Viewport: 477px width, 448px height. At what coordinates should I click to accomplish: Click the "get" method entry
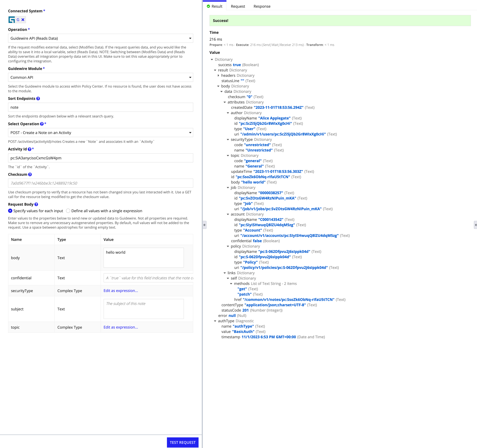[x=242, y=289]
